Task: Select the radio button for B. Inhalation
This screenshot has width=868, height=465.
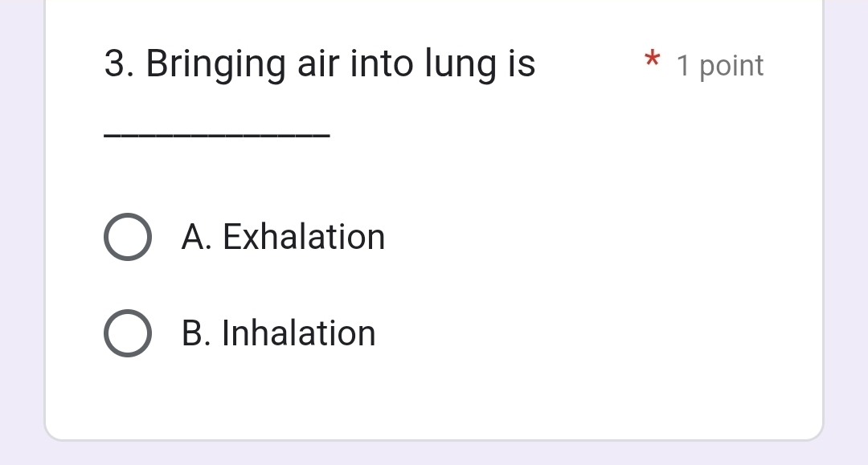Action: (x=127, y=332)
